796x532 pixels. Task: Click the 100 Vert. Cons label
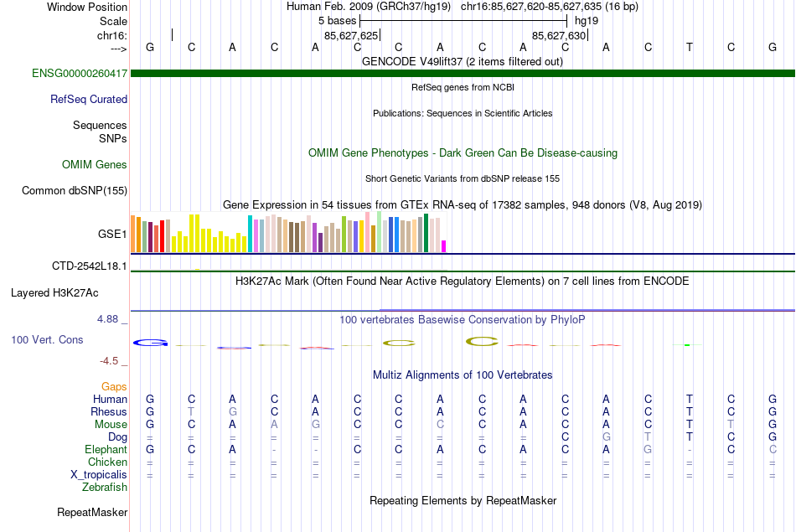[47, 339]
